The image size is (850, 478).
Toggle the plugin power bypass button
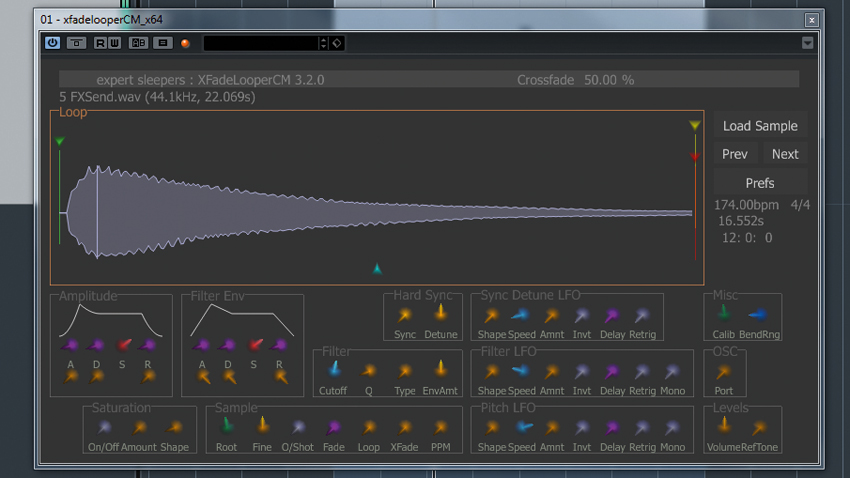(x=53, y=43)
